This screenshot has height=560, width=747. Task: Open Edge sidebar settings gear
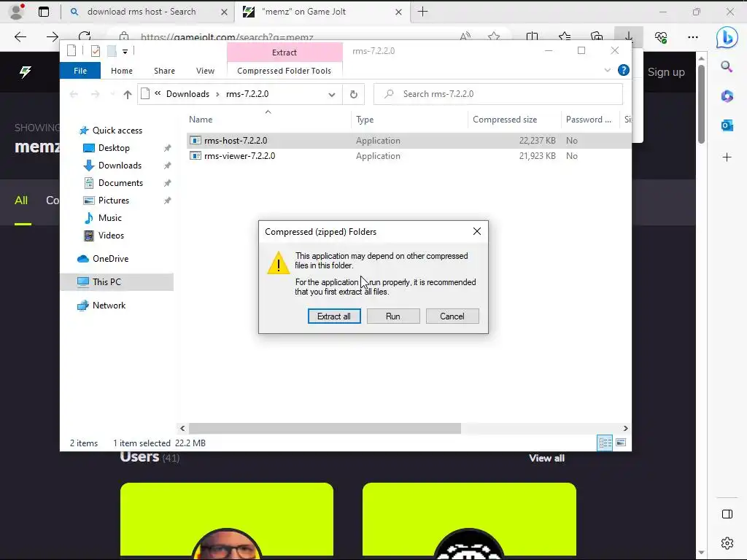[x=727, y=542]
